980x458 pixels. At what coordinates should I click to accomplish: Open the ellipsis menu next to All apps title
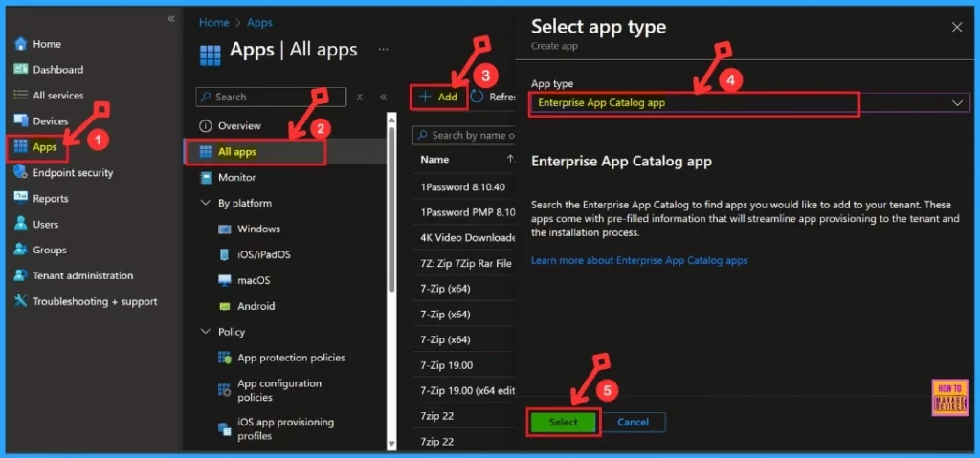pyautogui.click(x=383, y=50)
